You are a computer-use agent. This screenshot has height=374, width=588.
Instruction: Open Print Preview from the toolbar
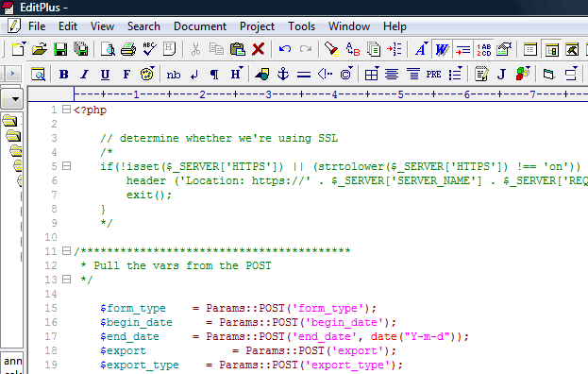[x=108, y=49]
